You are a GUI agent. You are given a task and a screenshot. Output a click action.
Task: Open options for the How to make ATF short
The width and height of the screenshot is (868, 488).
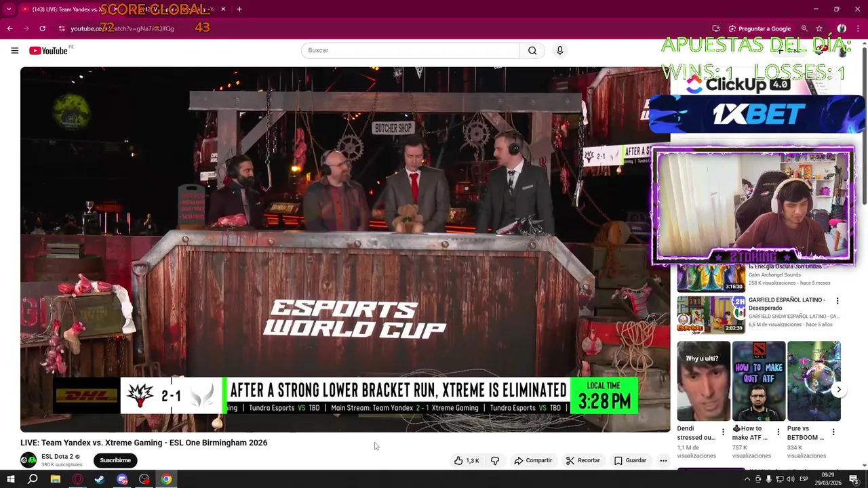[778, 432]
